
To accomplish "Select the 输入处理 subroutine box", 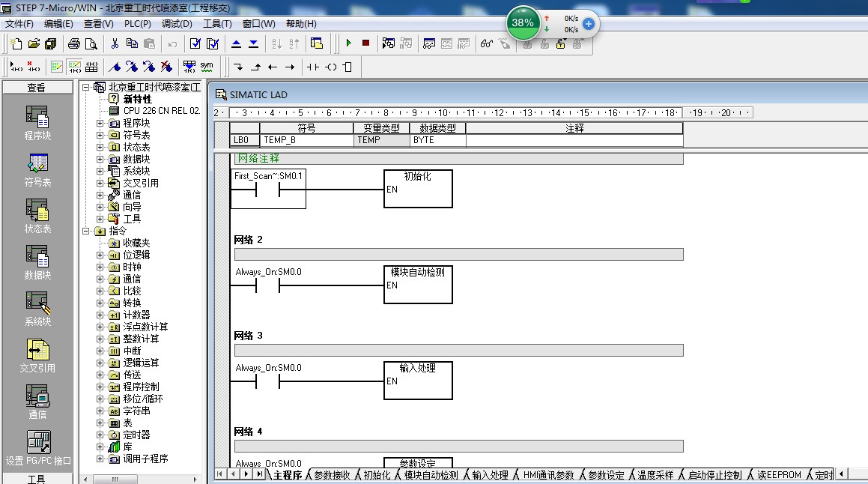I will 418,381.
